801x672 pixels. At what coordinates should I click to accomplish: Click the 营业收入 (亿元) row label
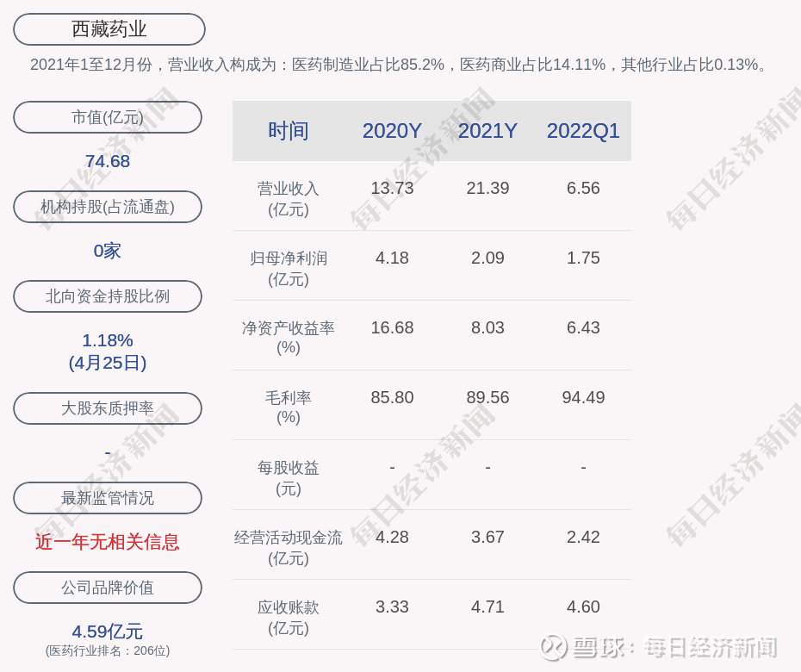289,199
